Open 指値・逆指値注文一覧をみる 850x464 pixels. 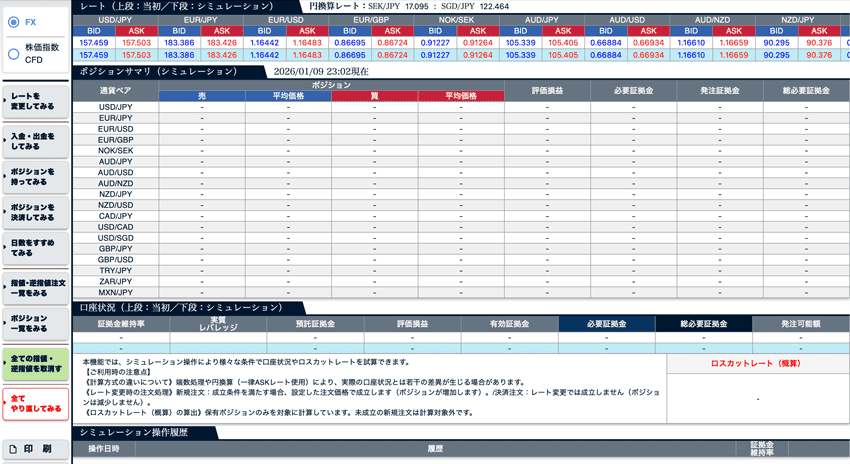pos(35,286)
